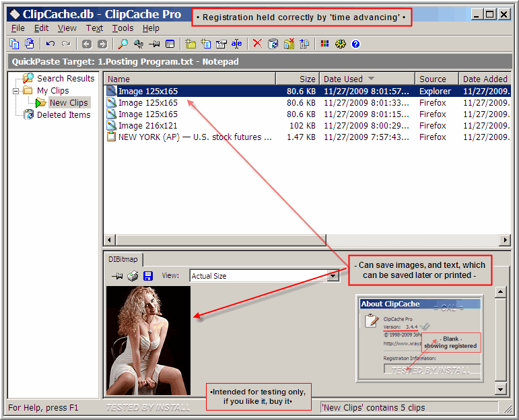The image size is (519, 420).
Task: Click the pushpin icon in main toolbar
Action: click(154, 44)
